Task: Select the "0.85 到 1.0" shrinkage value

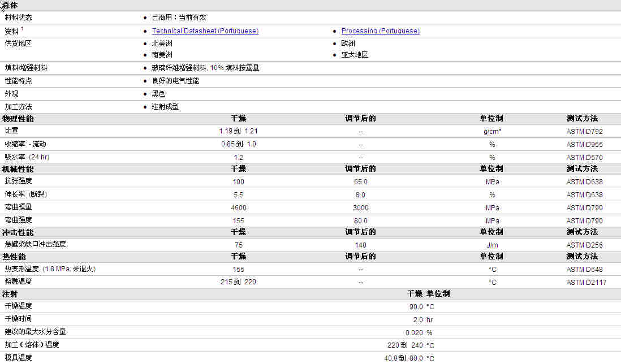Action: click(x=239, y=144)
